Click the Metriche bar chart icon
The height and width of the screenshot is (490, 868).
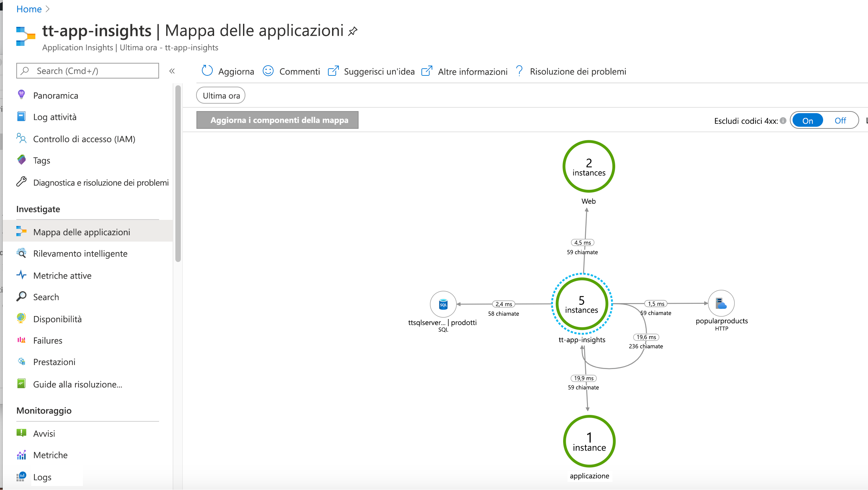click(x=21, y=455)
